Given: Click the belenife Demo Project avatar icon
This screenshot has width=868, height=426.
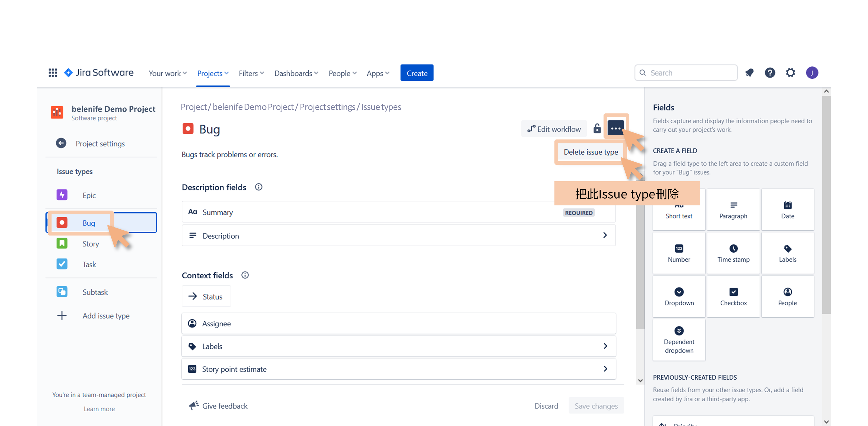Looking at the screenshot, I should [57, 113].
